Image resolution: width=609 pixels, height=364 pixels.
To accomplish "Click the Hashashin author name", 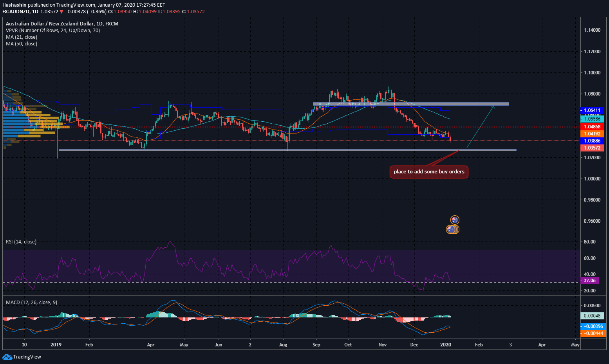I will 14,5.
